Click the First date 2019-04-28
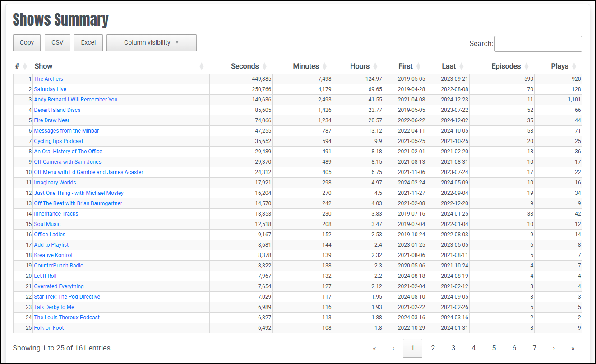596x364 pixels. pyautogui.click(x=411, y=89)
